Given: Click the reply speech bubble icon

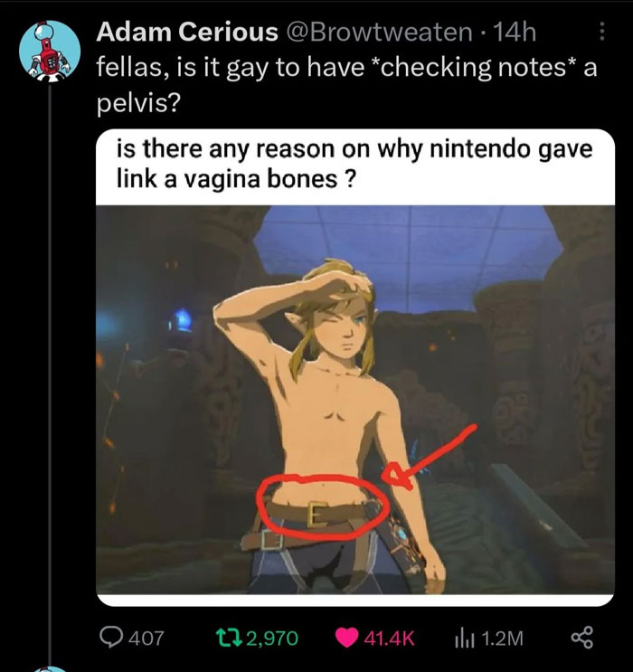Looking at the screenshot, I should (110, 638).
